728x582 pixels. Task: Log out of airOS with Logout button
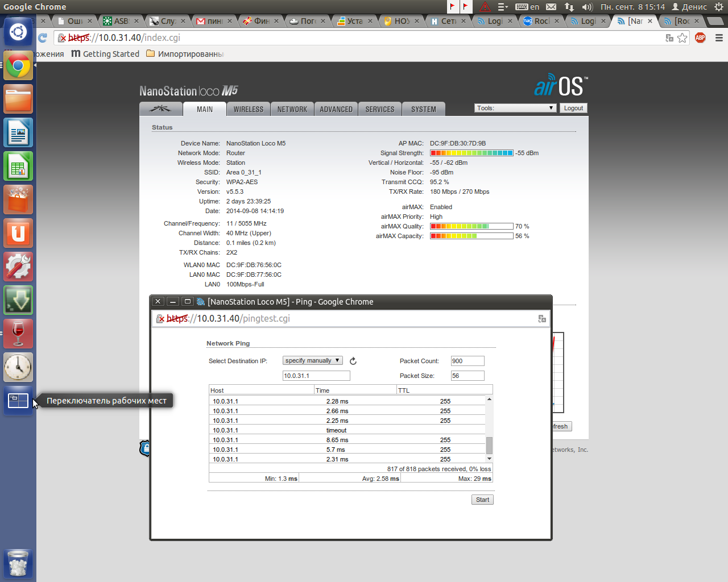click(573, 108)
